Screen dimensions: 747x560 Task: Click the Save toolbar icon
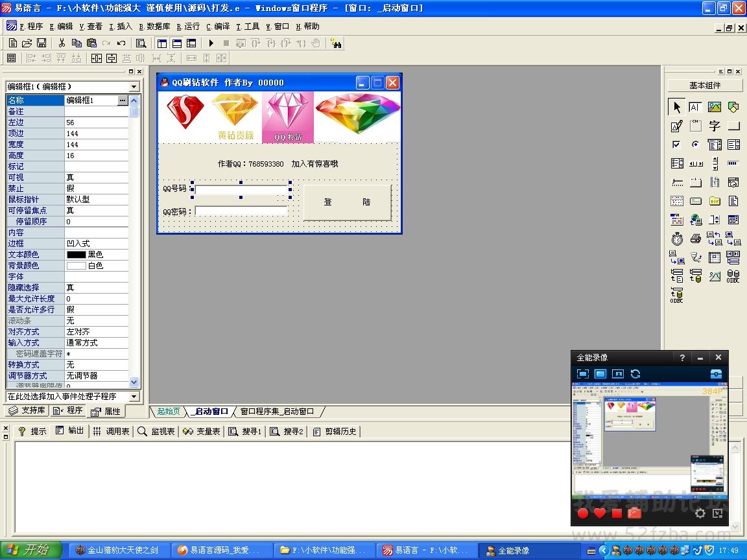click(41, 43)
